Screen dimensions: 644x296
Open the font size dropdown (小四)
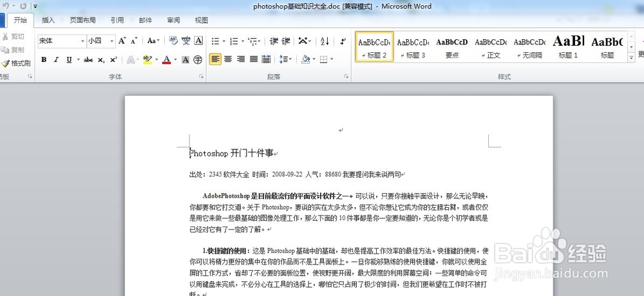pyautogui.click(x=111, y=41)
